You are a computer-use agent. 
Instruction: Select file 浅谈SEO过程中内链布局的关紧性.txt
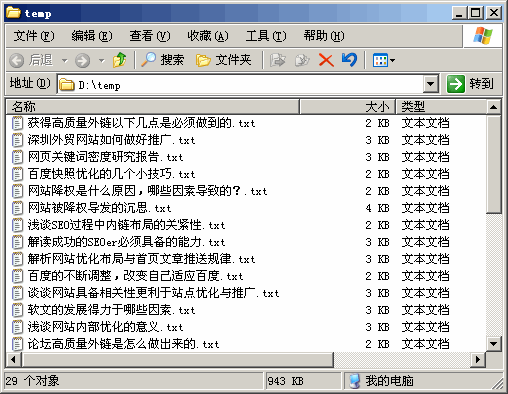tap(127, 225)
